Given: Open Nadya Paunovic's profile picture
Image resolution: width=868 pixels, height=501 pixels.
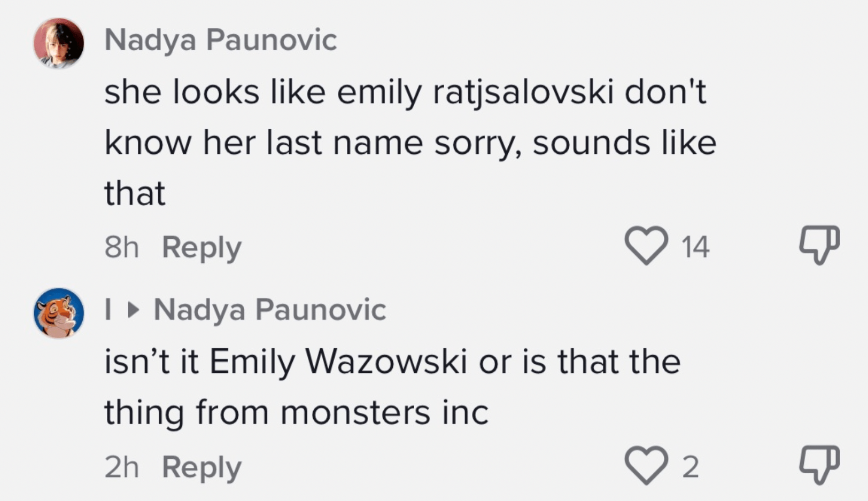Looking at the screenshot, I should click(59, 43).
